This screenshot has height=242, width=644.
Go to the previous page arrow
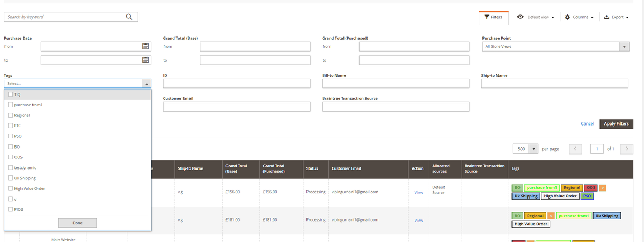[575, 148]
